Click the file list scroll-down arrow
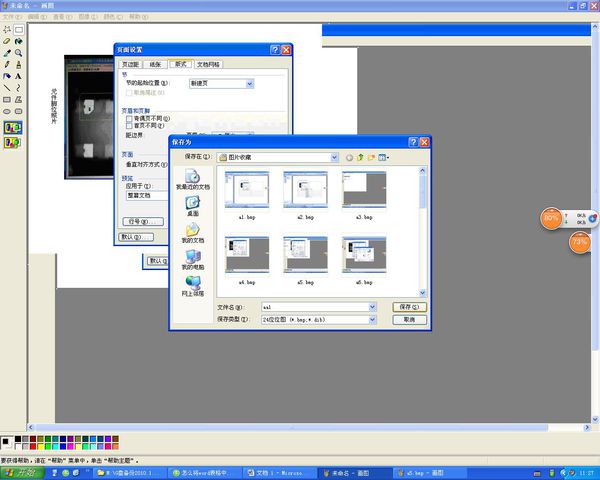Screen dimensions: 600x480 [x=422, y=293]
